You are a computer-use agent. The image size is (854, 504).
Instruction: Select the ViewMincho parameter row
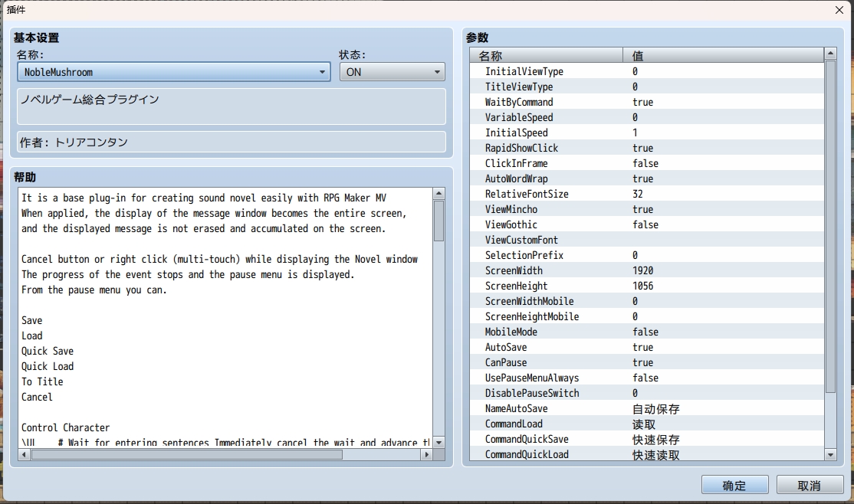click(647, 210)
